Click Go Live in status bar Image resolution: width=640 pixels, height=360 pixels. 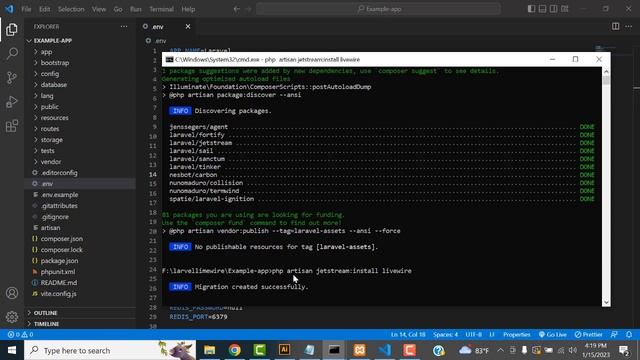click(552, 335)
